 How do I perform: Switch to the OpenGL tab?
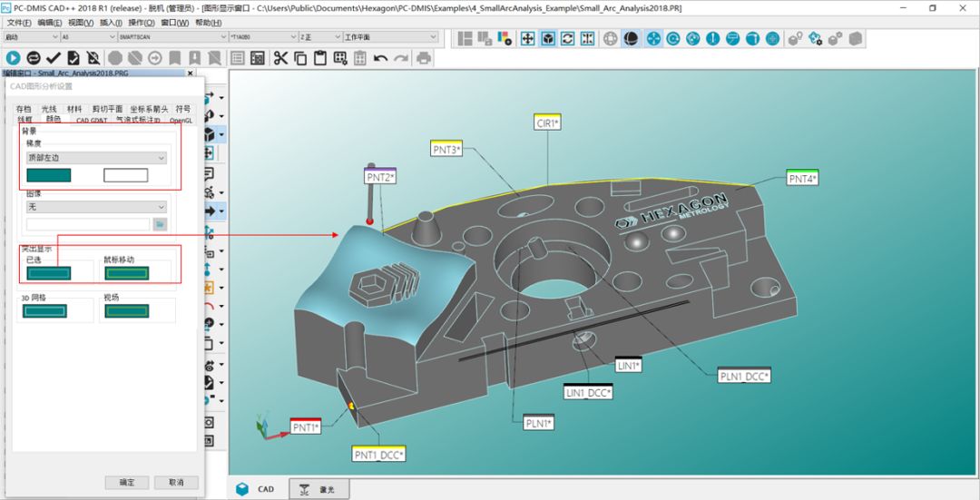(181, 121)
